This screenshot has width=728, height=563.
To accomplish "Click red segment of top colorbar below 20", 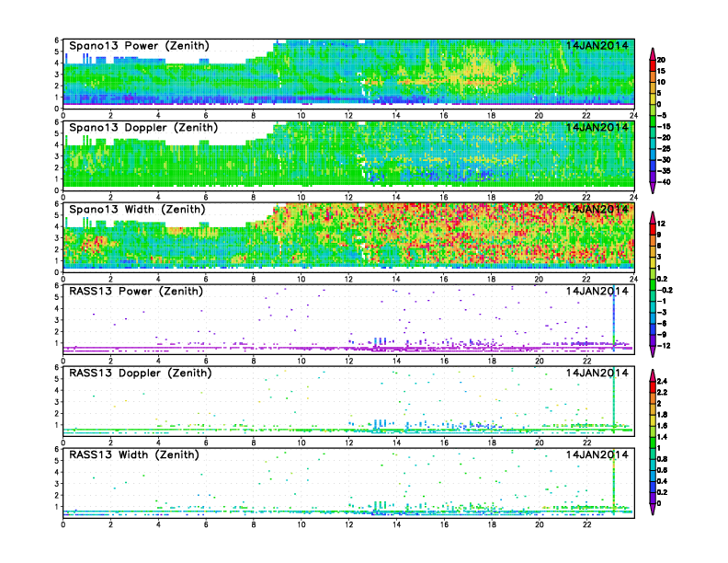I will 653,65.
